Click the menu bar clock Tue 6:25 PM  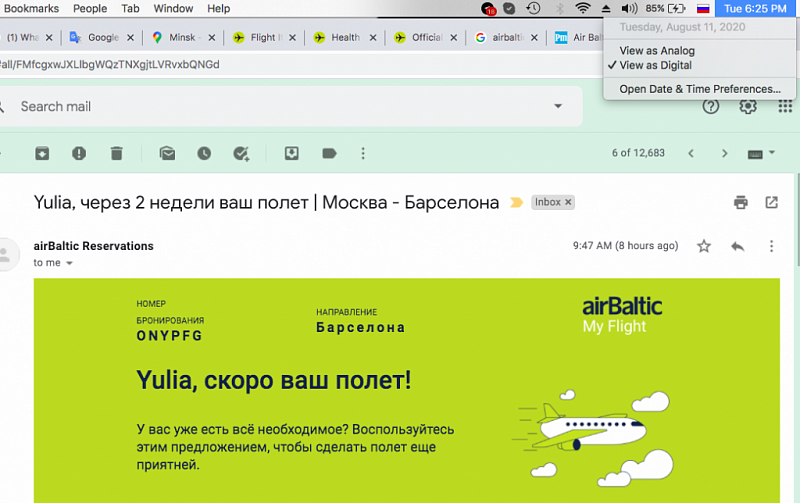tap(755, 9)
